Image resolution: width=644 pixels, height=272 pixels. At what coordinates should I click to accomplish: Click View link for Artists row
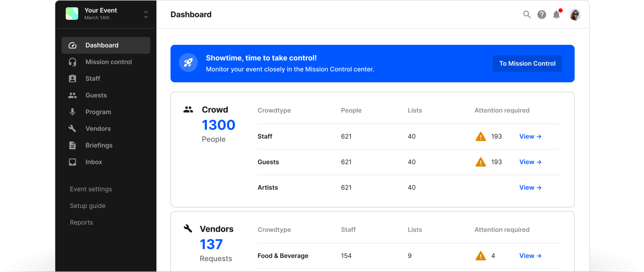click(x=530, y=188)
